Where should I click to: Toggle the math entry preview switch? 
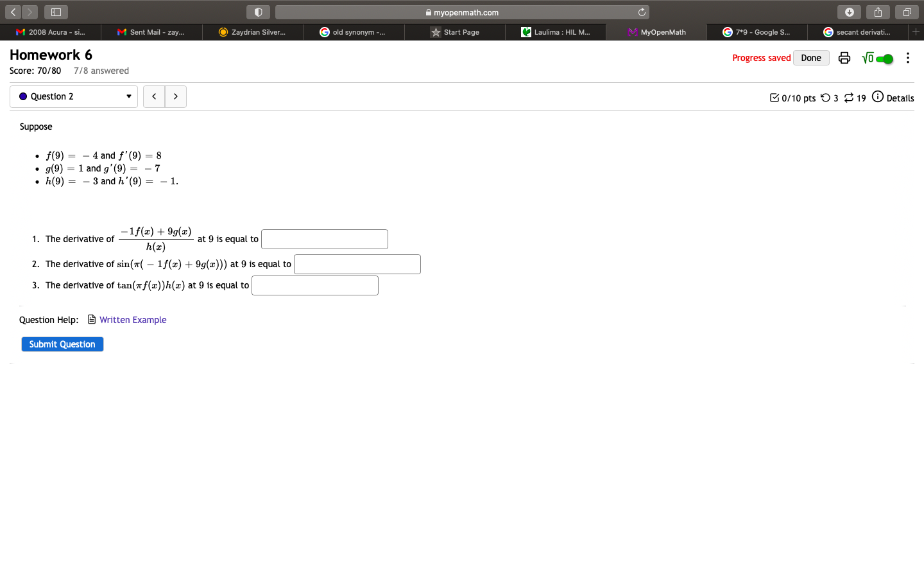[x=885, y=59]
